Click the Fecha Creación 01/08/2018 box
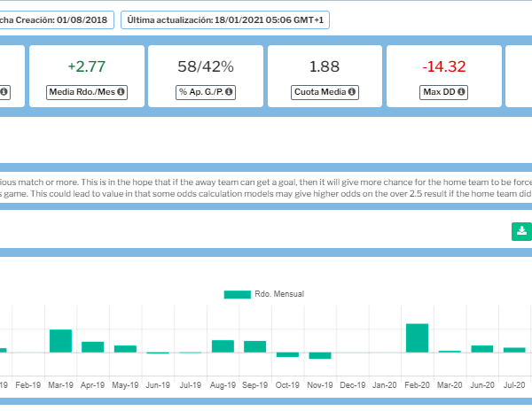Screen dimensions: 532x411 [57, 20]
